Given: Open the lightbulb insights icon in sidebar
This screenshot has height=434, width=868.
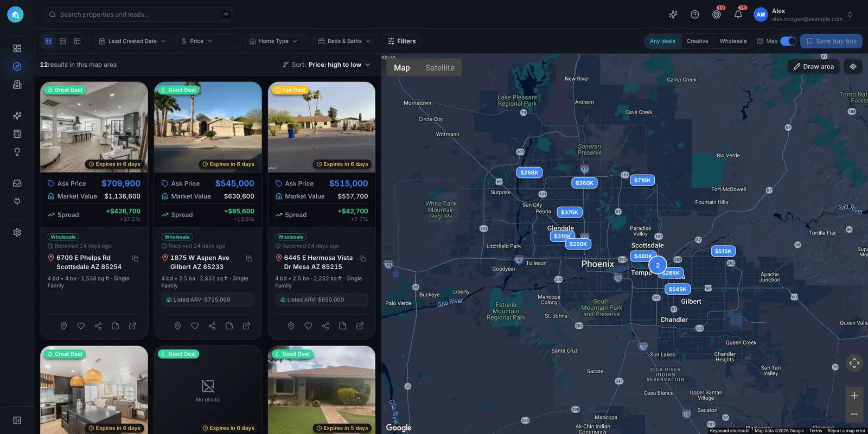Looking at the screenshot, I should (17, 152).
